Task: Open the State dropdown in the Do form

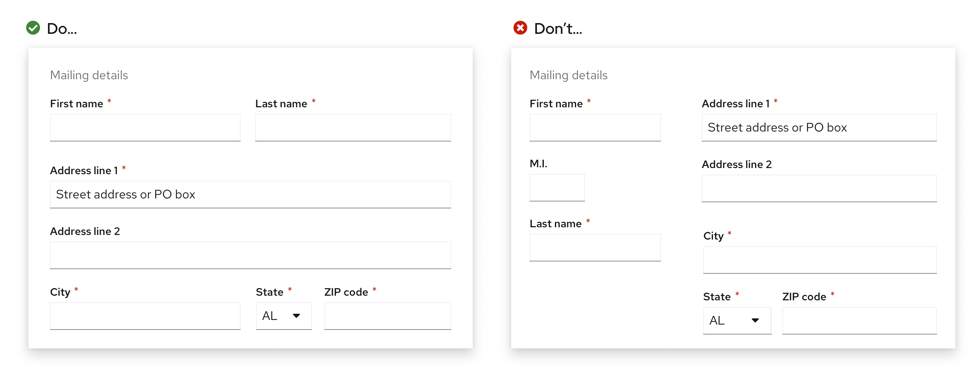Action: coord(284,316)
